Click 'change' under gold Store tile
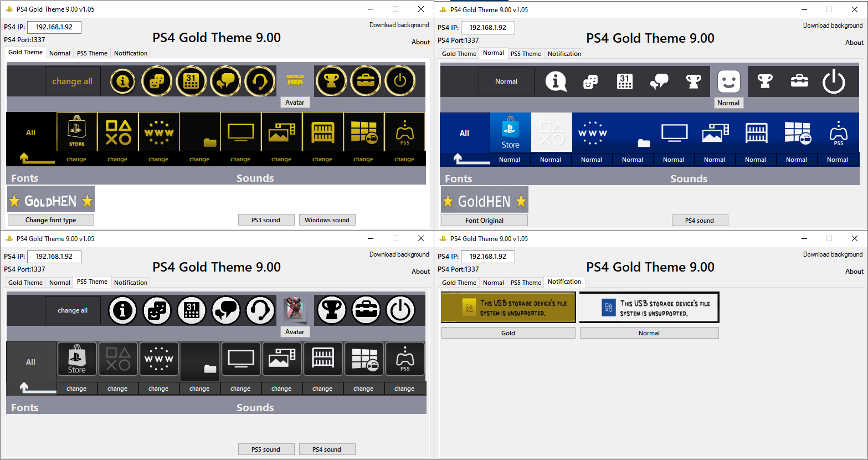Viewport: 868px width, 460px height. click(x=76, y=159)
